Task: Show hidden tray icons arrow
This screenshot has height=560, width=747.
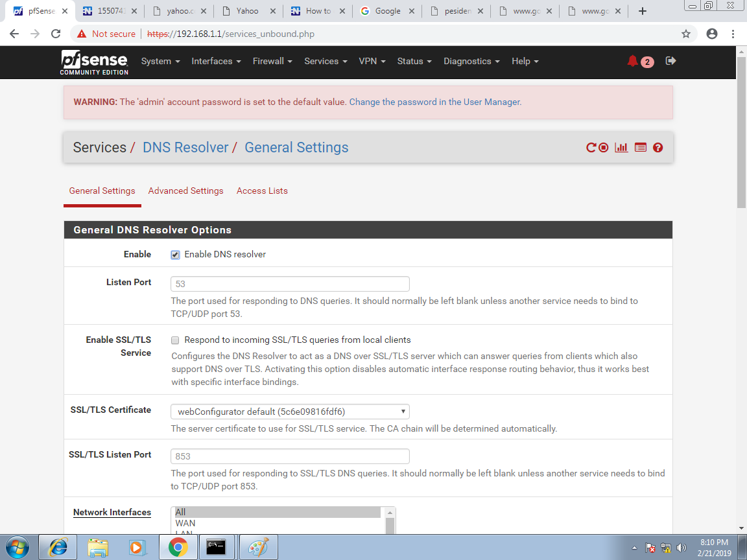Action: pyautogui.click(x=634, y=548)
